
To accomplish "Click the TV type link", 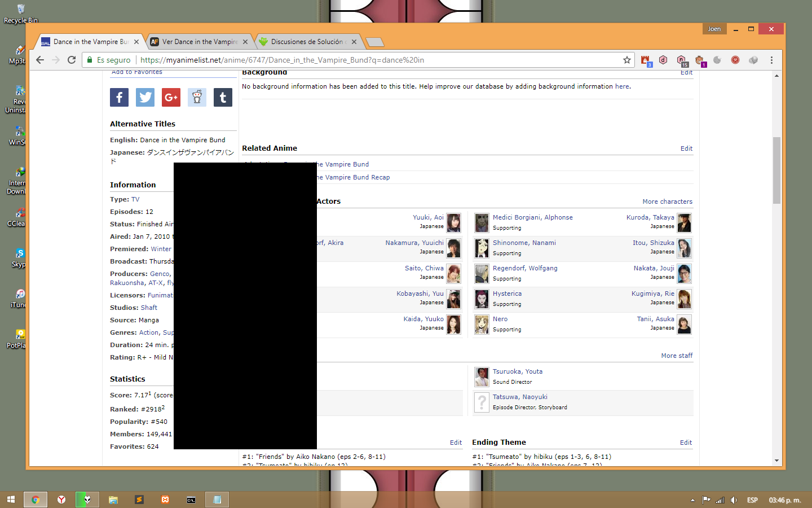I will pos(135,199).
